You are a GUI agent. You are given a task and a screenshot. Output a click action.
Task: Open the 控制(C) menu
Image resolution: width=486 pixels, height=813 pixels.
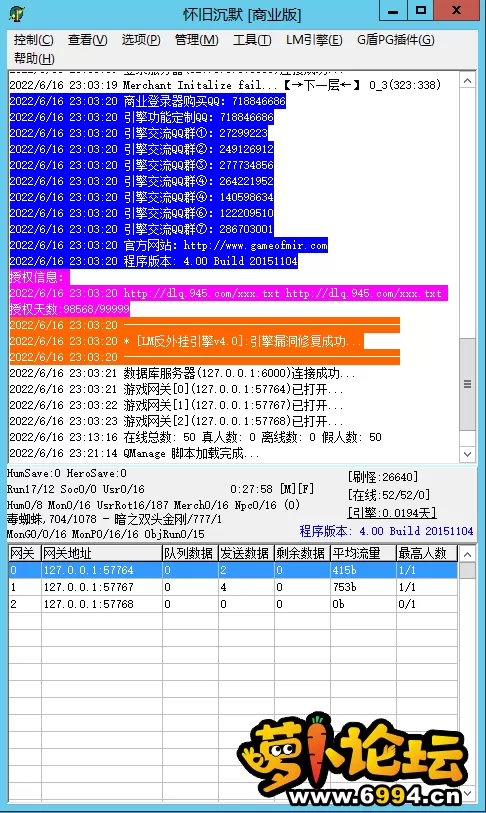[33, 40]
